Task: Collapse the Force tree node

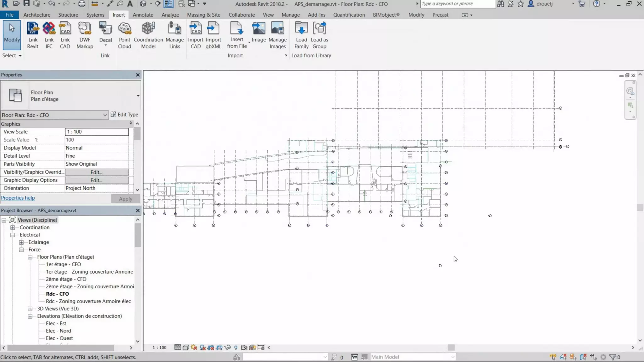Action: pos(21,250)
